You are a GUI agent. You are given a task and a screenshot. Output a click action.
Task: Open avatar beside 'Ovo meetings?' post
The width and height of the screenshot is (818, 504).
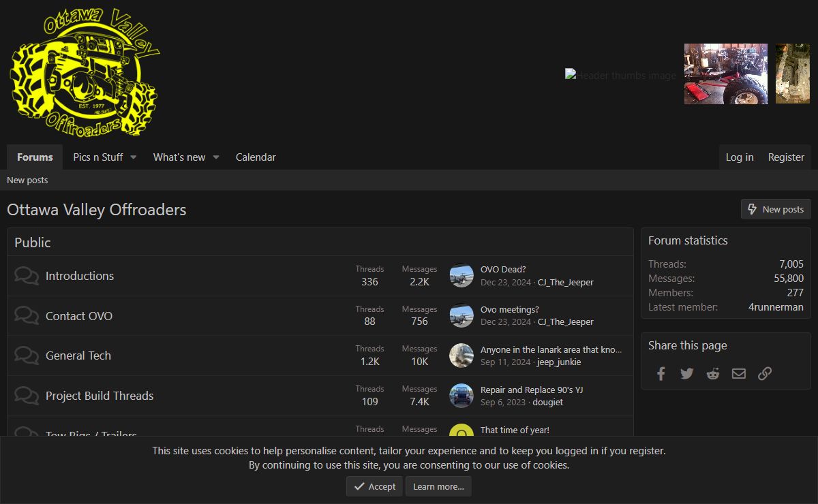(x=461, y=316)
